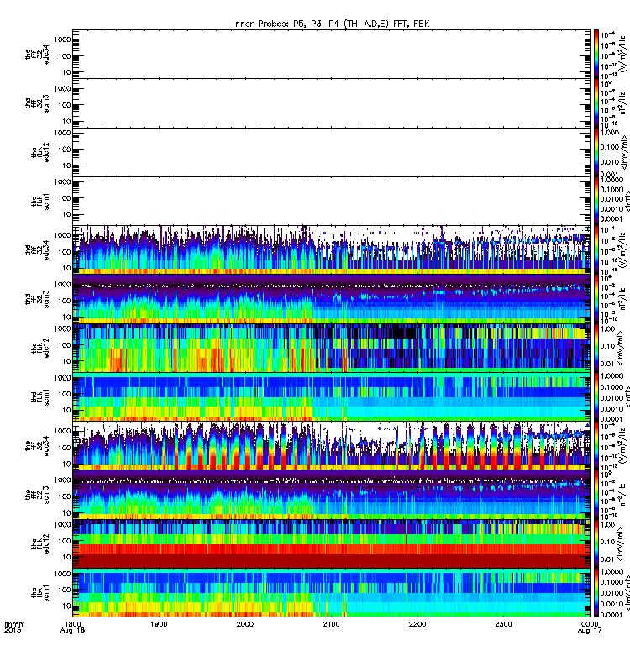Click the thd fbk scm1 spectrogram panel

[x=331, y=396]
